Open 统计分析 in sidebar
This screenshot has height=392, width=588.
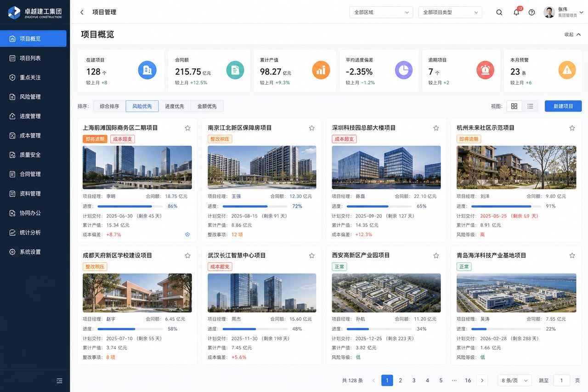[33, 233]
